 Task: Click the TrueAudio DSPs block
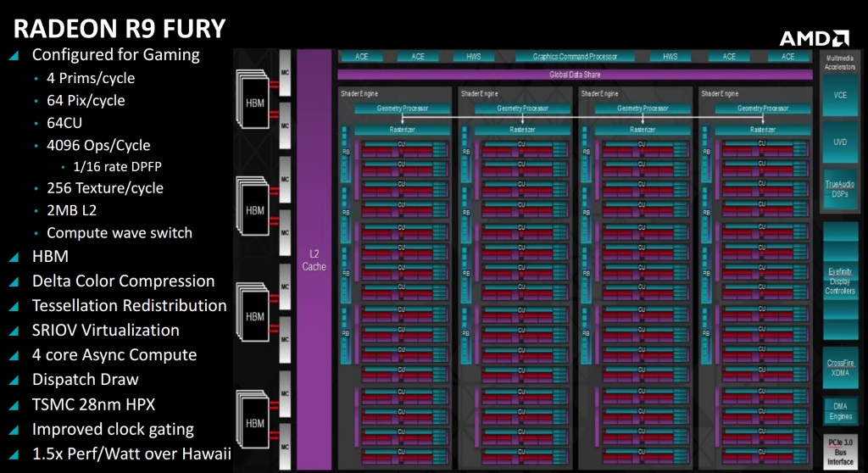(840, 189)
